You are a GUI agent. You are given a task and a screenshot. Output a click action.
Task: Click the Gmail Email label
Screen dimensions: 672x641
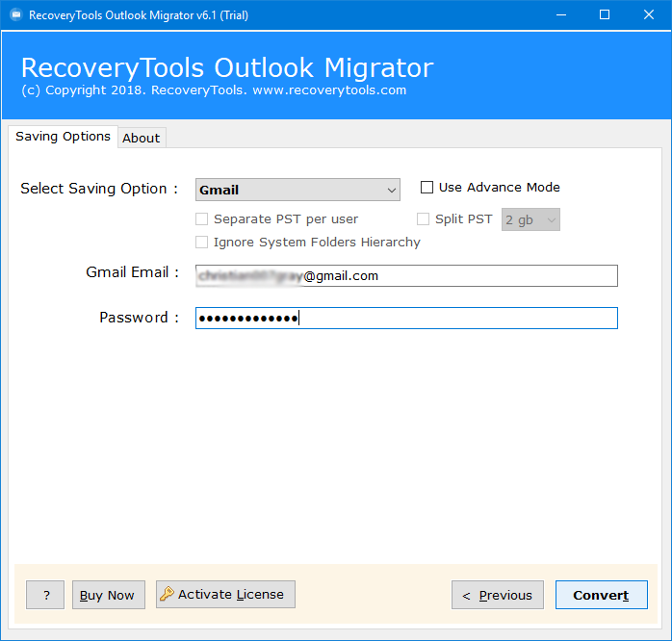[x=132, y=272]
